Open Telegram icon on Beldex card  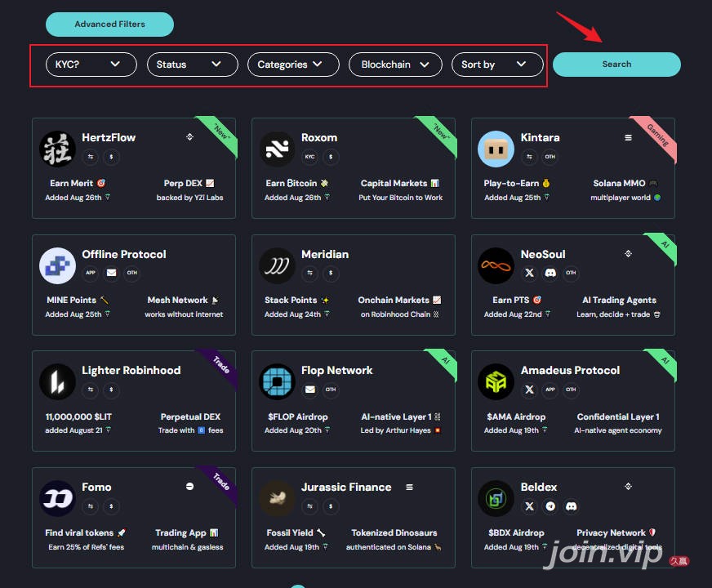point(550,506)
